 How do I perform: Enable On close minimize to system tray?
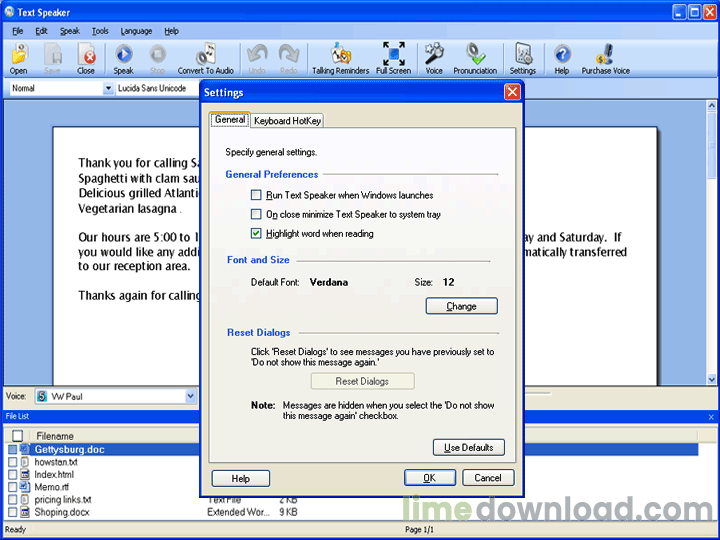click(256, 214)
